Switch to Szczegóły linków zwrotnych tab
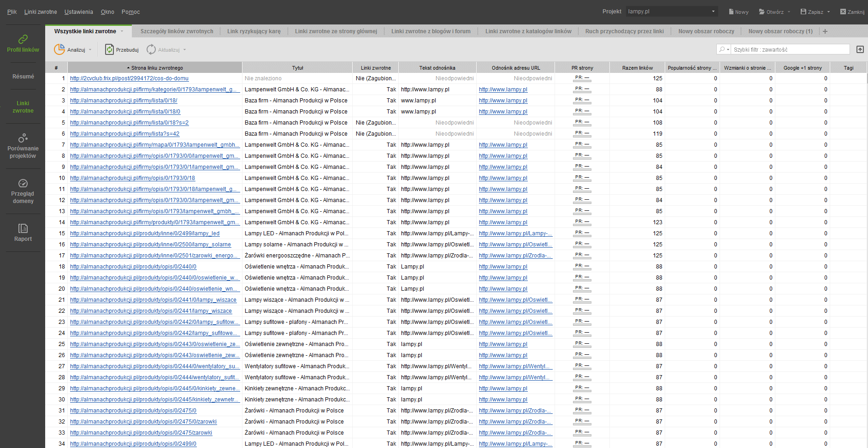Screen dimensions: 868x448 [x=177, y=31]
